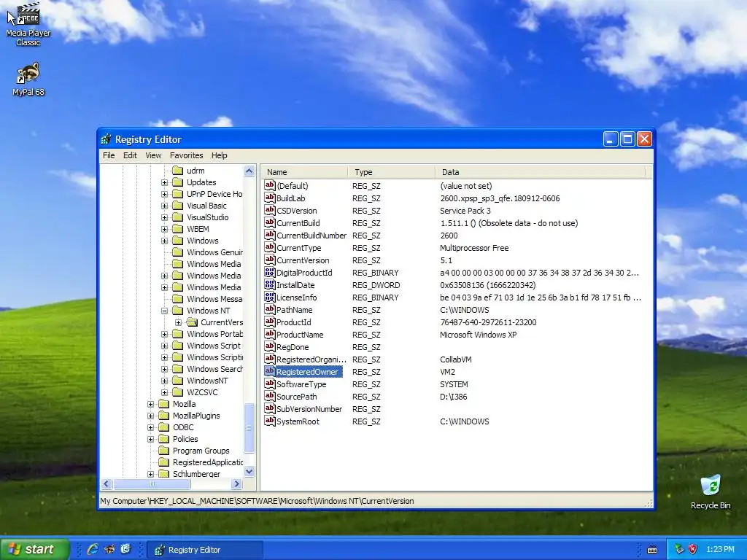This screenshot has height=560, width=747.
Task: Expand the Updates key
Action: pos(164,182)
